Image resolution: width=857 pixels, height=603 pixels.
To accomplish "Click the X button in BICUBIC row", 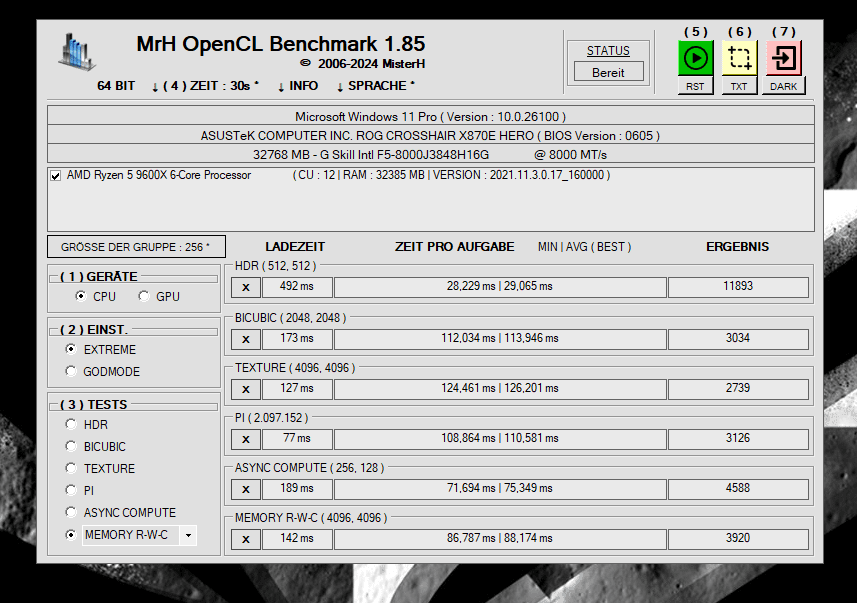I will pos(246,339).
